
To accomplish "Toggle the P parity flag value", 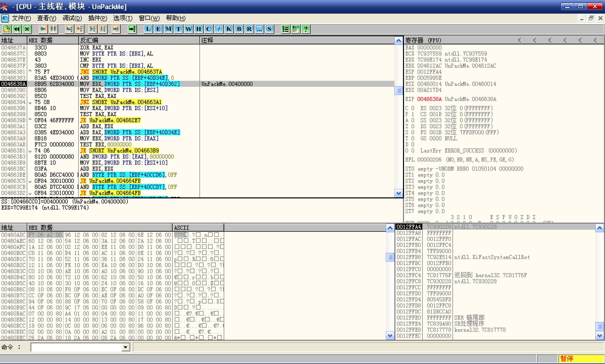I will (x=413, y=114).
